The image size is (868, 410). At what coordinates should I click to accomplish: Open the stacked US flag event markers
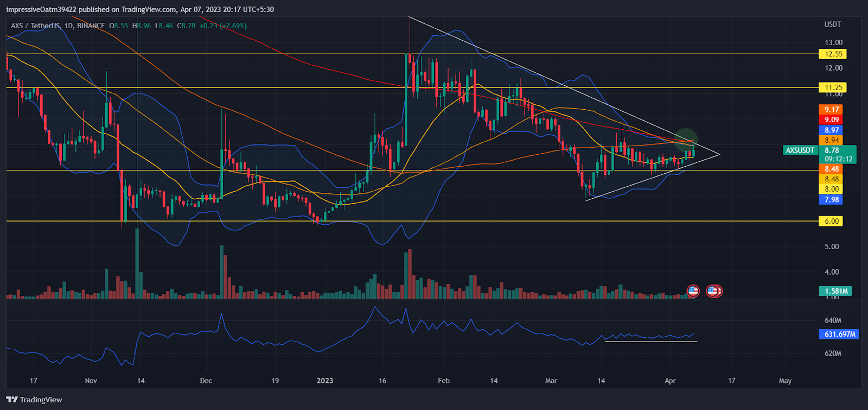coord(714,291)
